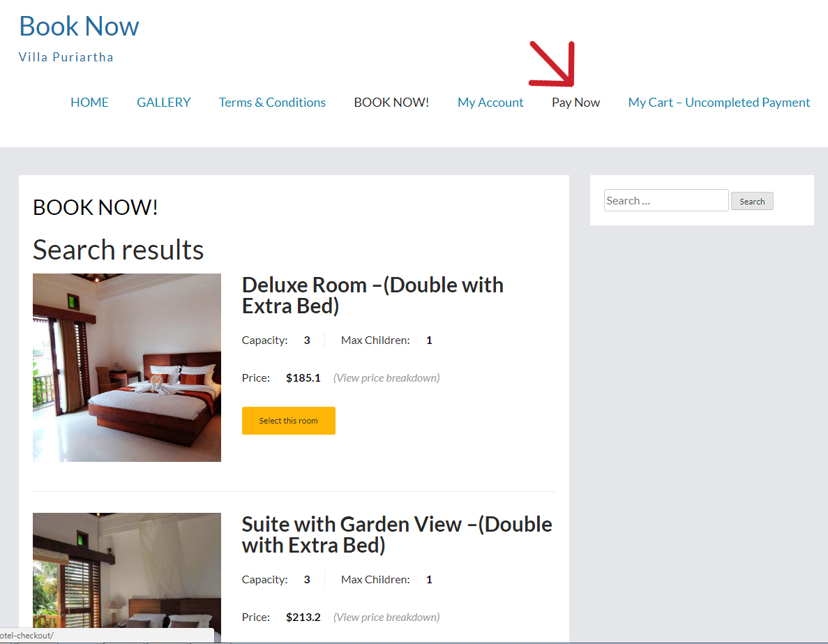
Task: Click the Search button in the sidebar
Action: (x=752, y=201)
